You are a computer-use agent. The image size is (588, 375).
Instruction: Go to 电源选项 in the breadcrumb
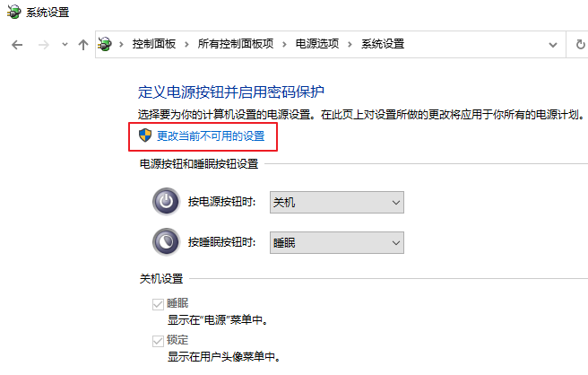(x=317, y=44)
